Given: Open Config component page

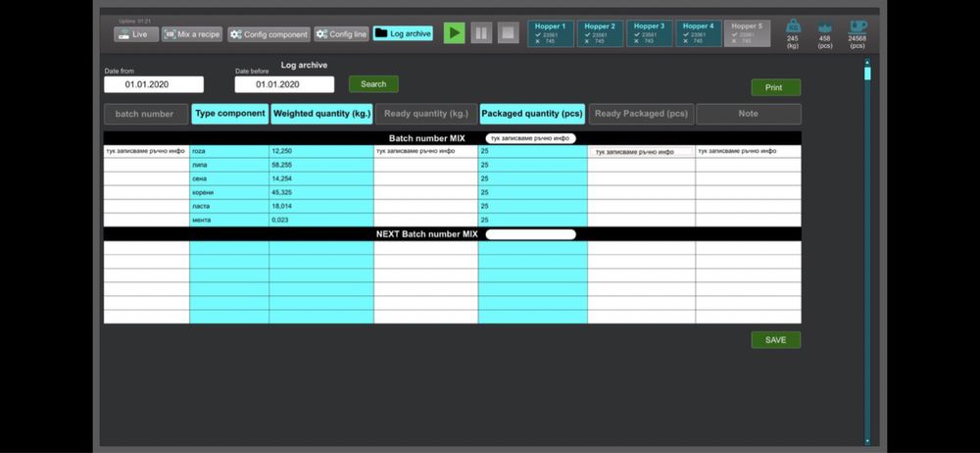Looking at the screenshot, I should tap(269, 34).
